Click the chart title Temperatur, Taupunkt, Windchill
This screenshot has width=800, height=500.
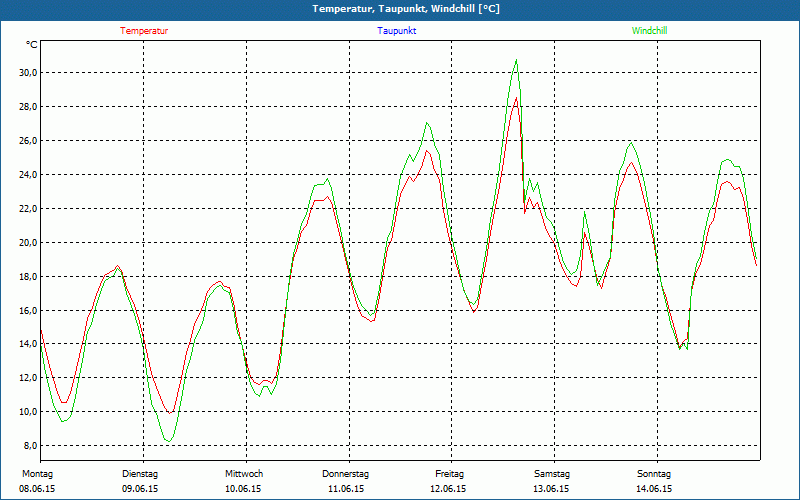coord(406,9)
